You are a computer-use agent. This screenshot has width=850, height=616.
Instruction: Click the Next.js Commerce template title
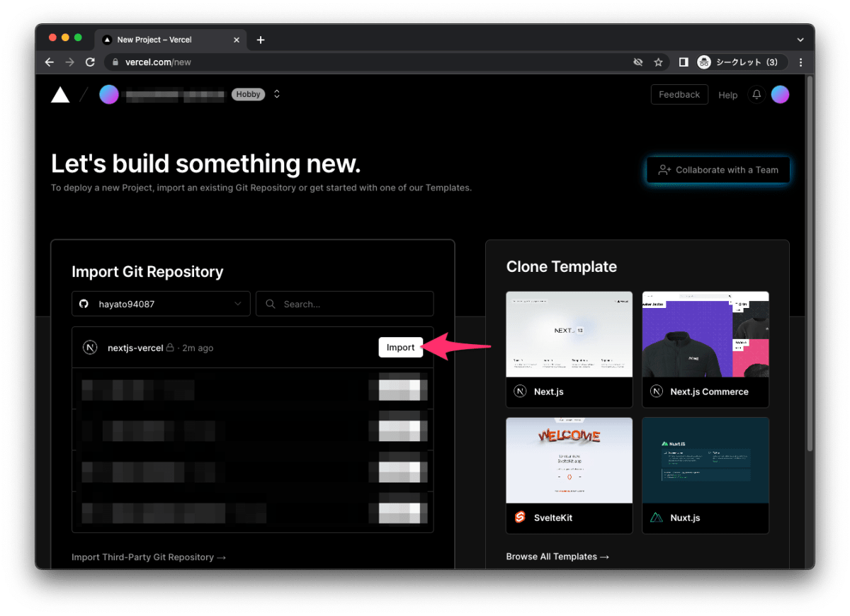click(709, 392)
